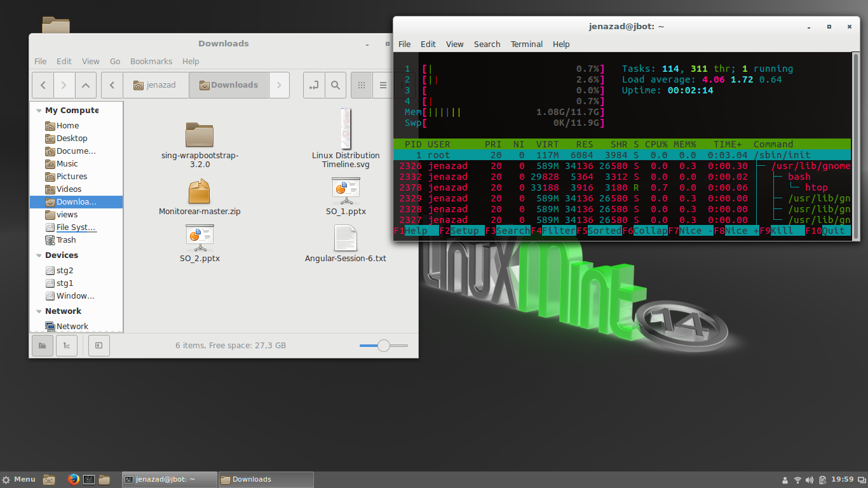Select SO_1.pptx presentation icon
This screenshot has width=868, height=488.
click(346, 190)
